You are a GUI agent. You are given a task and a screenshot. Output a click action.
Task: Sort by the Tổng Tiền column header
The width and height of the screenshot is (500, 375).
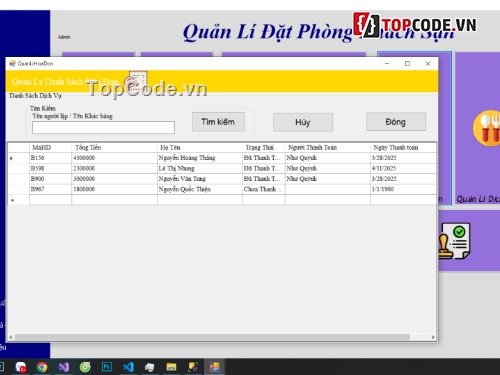114,147
